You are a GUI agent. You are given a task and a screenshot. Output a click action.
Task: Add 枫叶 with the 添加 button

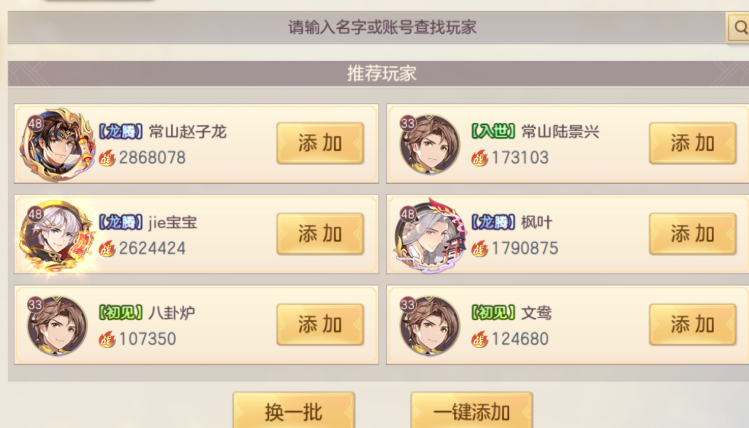[x=693, y=234]
